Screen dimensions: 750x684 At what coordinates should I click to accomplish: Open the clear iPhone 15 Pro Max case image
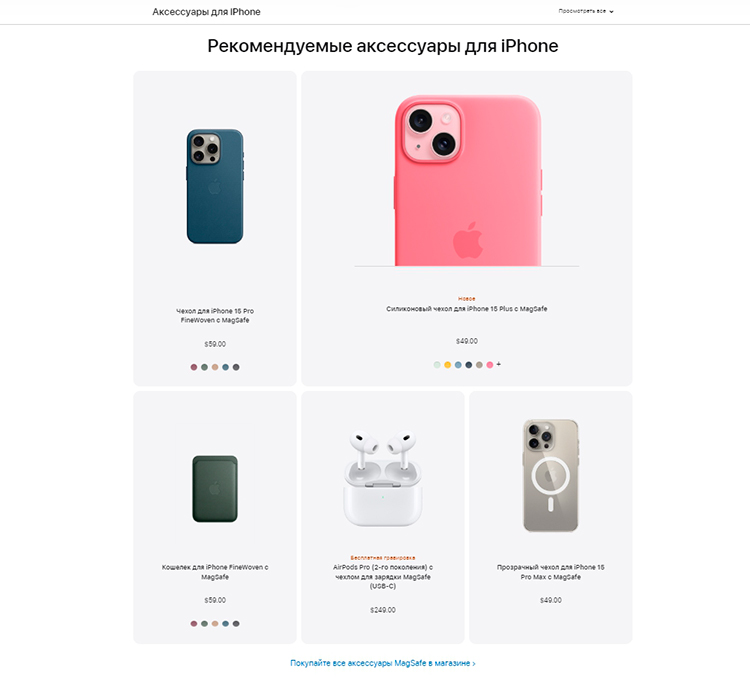551,475
